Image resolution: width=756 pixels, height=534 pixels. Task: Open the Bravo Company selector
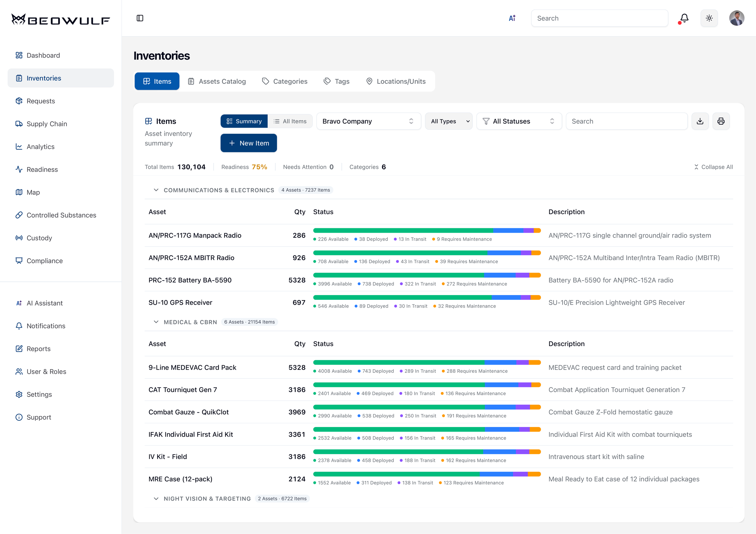point(368,121)
